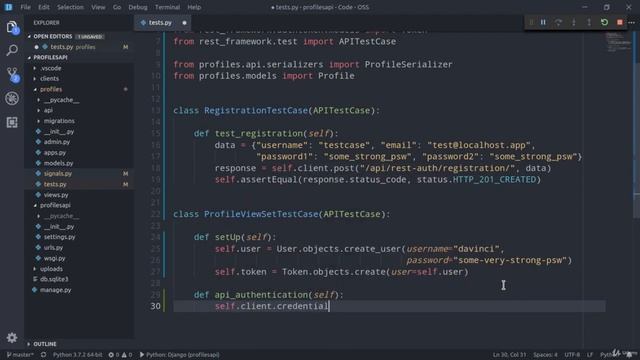
Task: Click Ln 30, Col 31 cursor position
Action: tap(509, 355)
